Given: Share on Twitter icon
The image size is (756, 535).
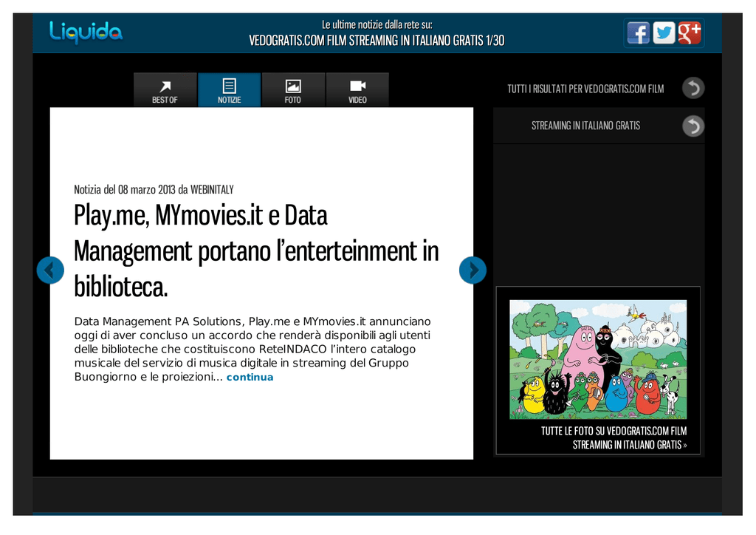Looking at the screenshot, I should point(664,33).
